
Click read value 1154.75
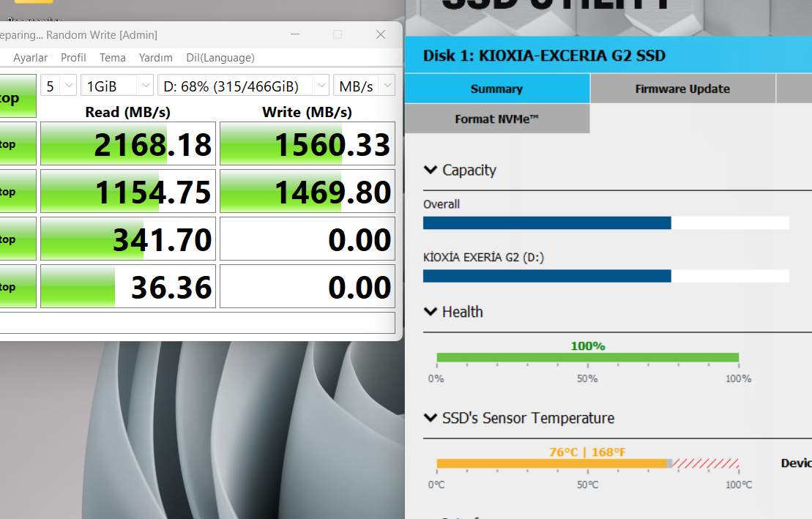[x=128, y=191]
